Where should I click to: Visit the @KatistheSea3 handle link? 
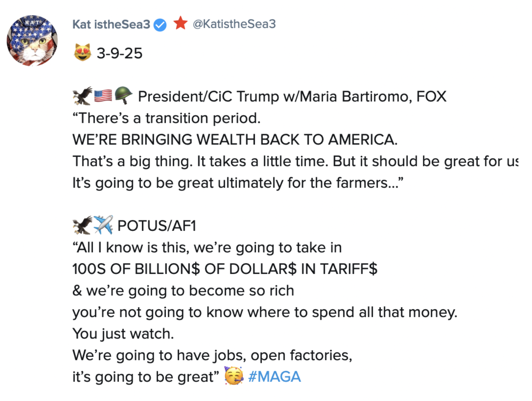(x=234, y=24)
